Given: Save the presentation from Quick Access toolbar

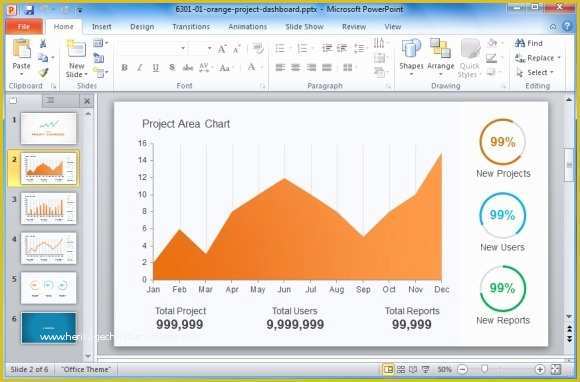Looking at the screenshot, I should point(29,10).
